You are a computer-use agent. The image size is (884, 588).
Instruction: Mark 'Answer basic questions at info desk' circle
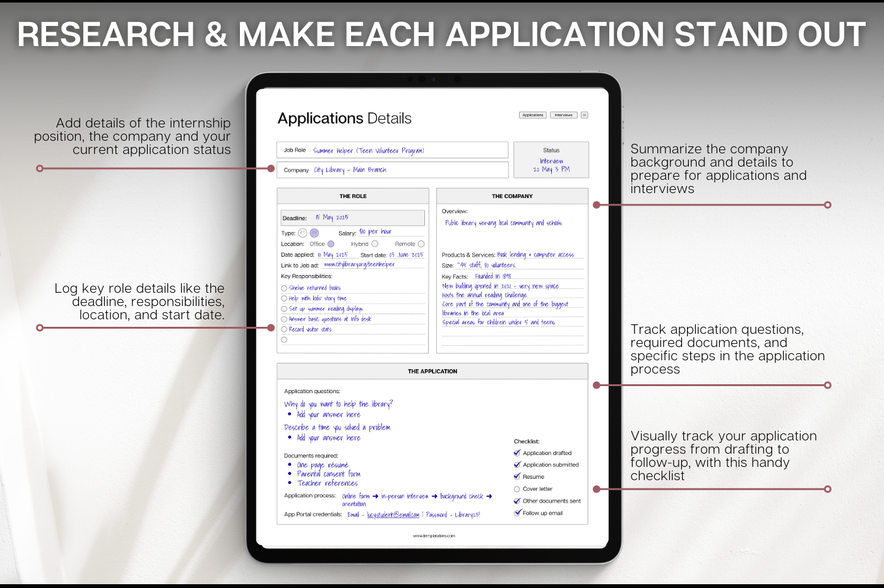click(x=284, y=319)
